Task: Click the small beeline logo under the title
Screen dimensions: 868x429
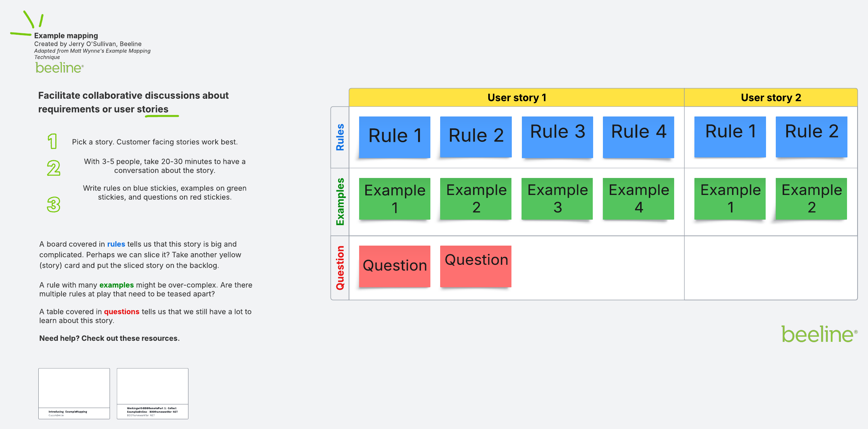Action: click(x=59, y=68)
